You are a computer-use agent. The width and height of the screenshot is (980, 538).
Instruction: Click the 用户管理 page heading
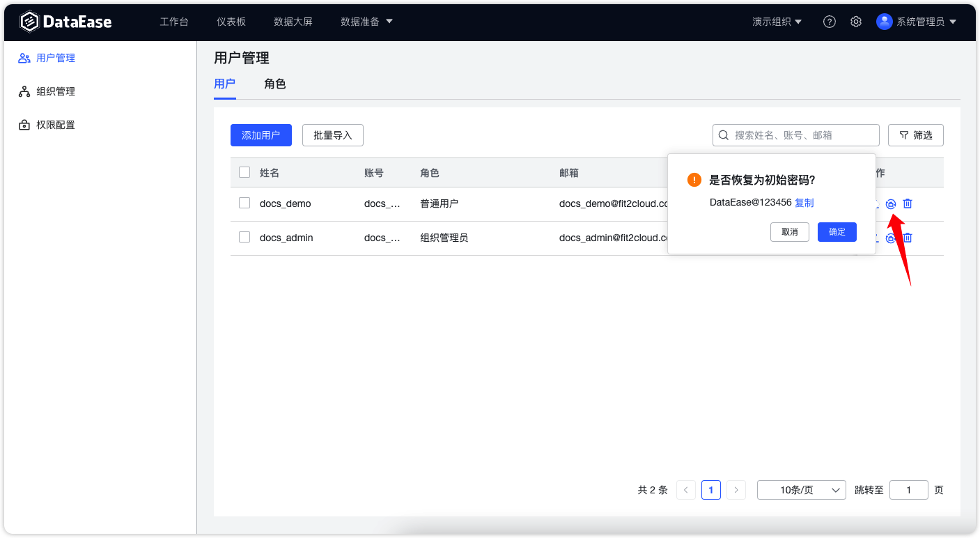pos(242,58)
